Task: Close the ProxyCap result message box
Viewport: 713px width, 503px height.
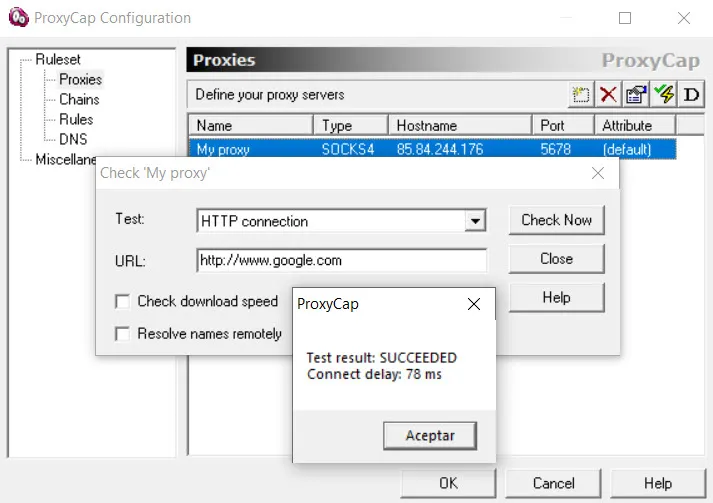Action: point(474,304)
